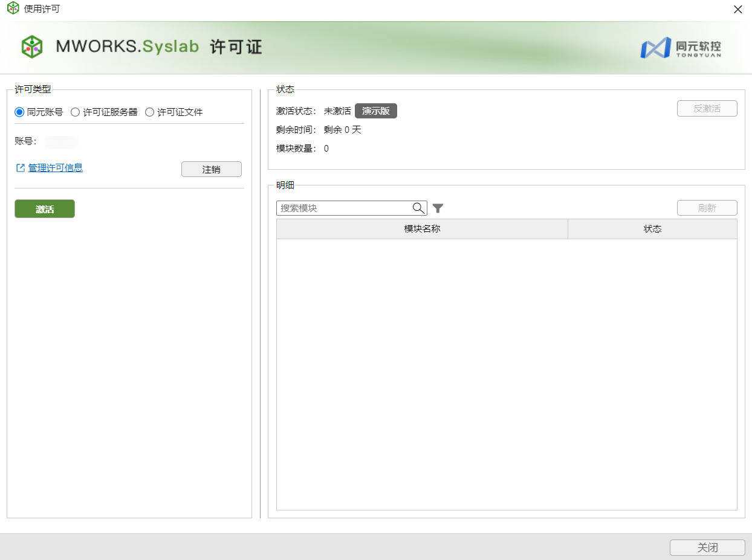
Task: Open the 管理许可信息 link
Action: pos(56,168)
